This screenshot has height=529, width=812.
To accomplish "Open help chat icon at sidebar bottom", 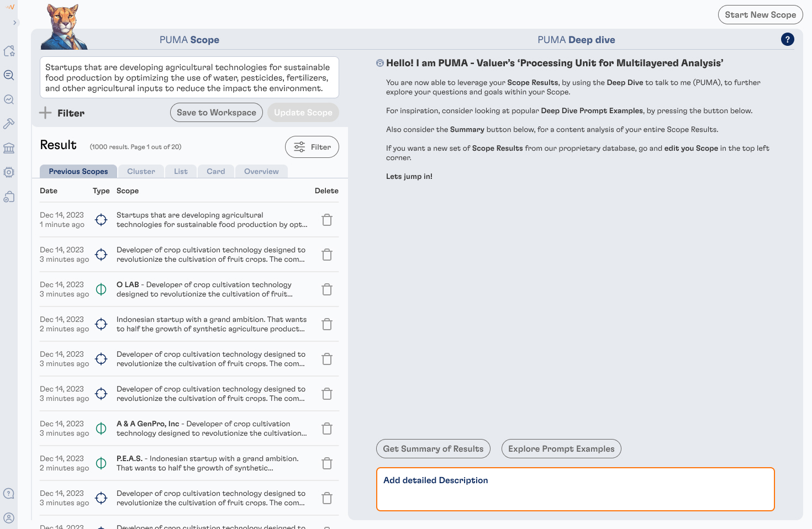I will (9, 494).
